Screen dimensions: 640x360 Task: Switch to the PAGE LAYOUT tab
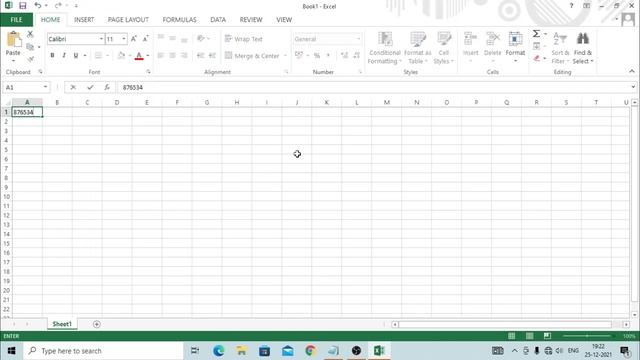click(x=128, y=20)
